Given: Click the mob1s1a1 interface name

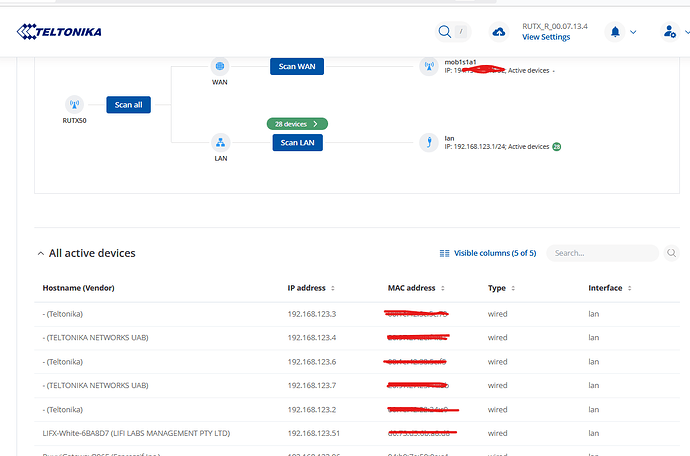Looking at the screenshot, I should (x=460, y=62).
